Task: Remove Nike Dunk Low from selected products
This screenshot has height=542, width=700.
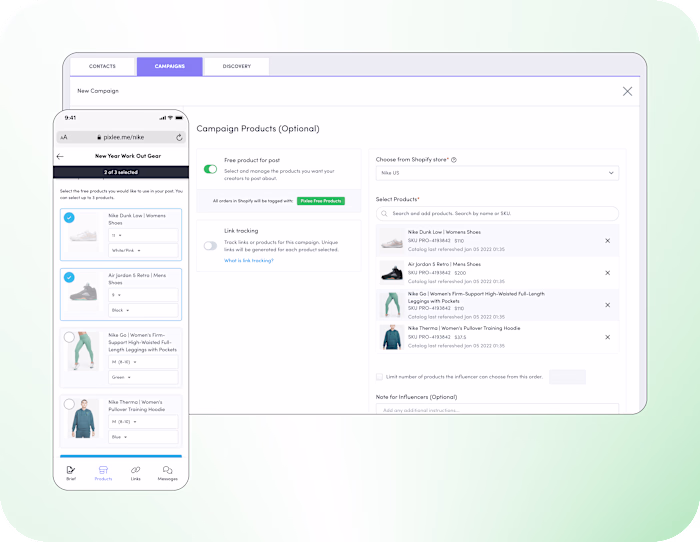Action: click(607, 241)
